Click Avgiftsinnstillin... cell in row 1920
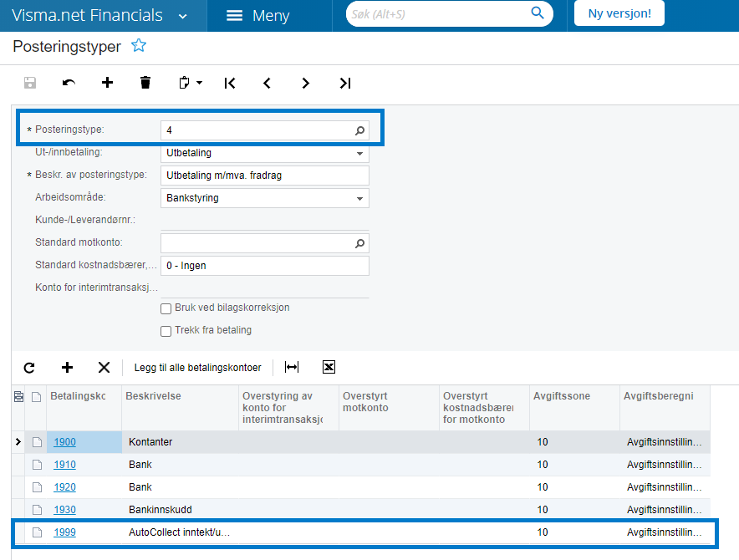Screen dimensions: 739x560 tap(665, 487)
